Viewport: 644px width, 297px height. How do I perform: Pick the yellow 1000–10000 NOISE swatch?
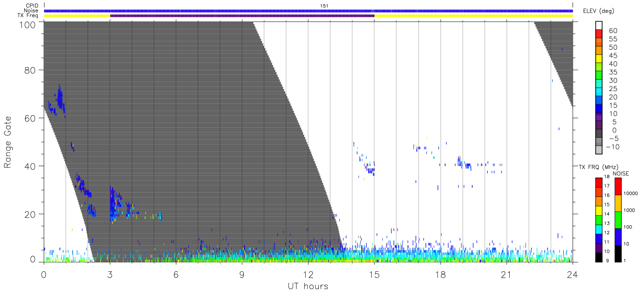618,203
